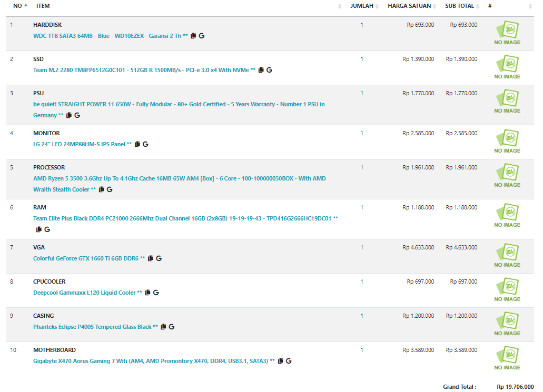
Task: Select the Grand Total value Rp 19.706.000
Action: tap(515, 387)
